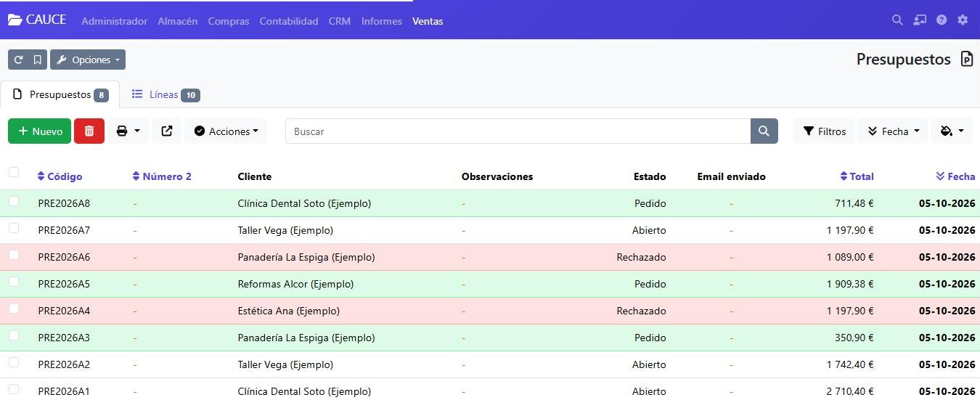Click the bookmark icon button
Screen dimensions: 980x400
pos(38,60)
